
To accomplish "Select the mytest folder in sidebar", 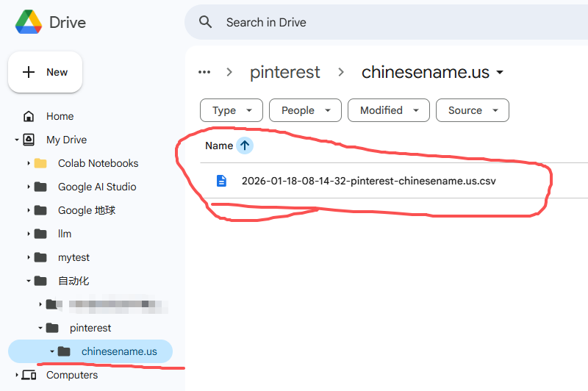I will coord(73,257).
